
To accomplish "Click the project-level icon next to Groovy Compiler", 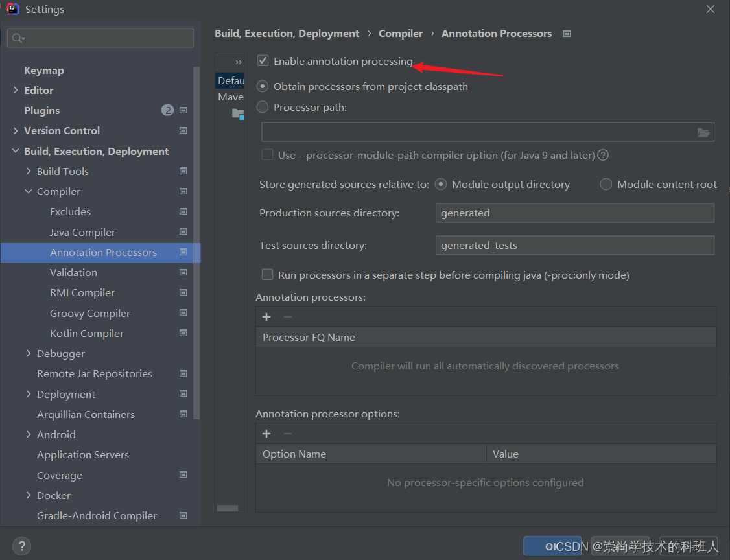I will 183,312.
